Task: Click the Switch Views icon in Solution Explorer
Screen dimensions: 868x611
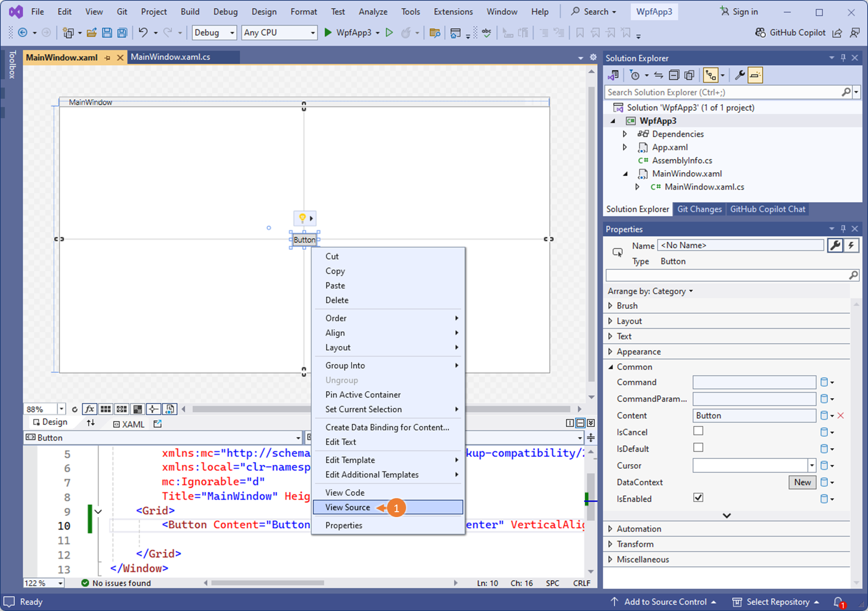Action: (613, 75)
